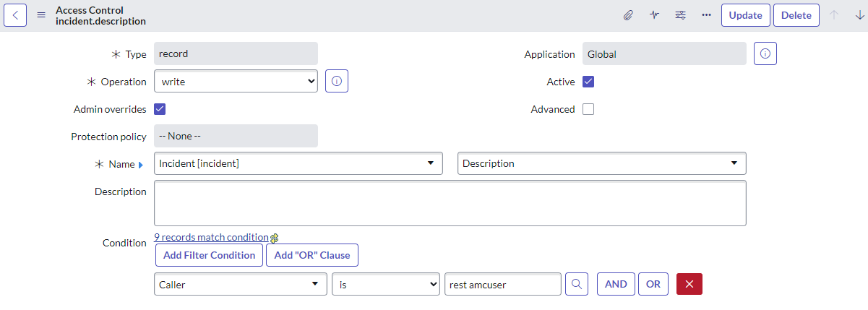868x310 pixels.
Task: Open the activity stream icon
Action: (654, 15)
